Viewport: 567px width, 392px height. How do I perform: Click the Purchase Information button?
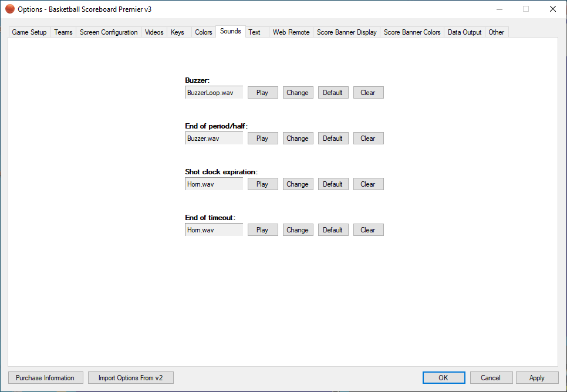(45, 378)
